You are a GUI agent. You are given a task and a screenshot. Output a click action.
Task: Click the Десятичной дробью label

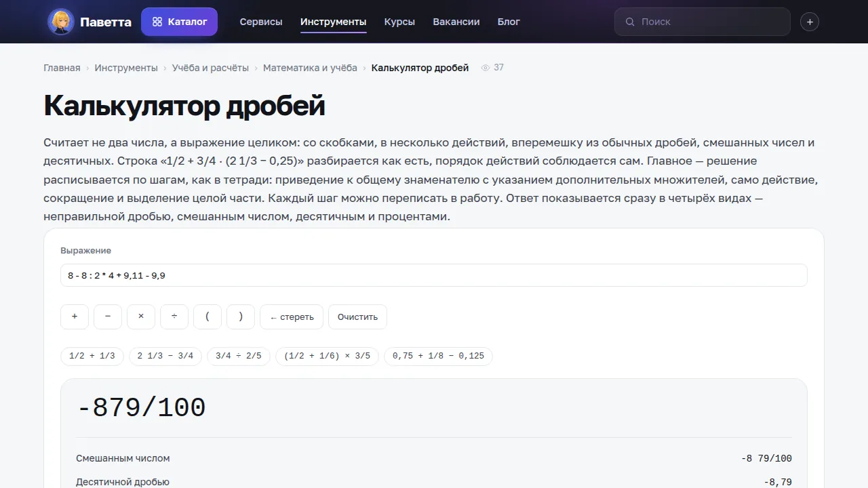point(123,482)
